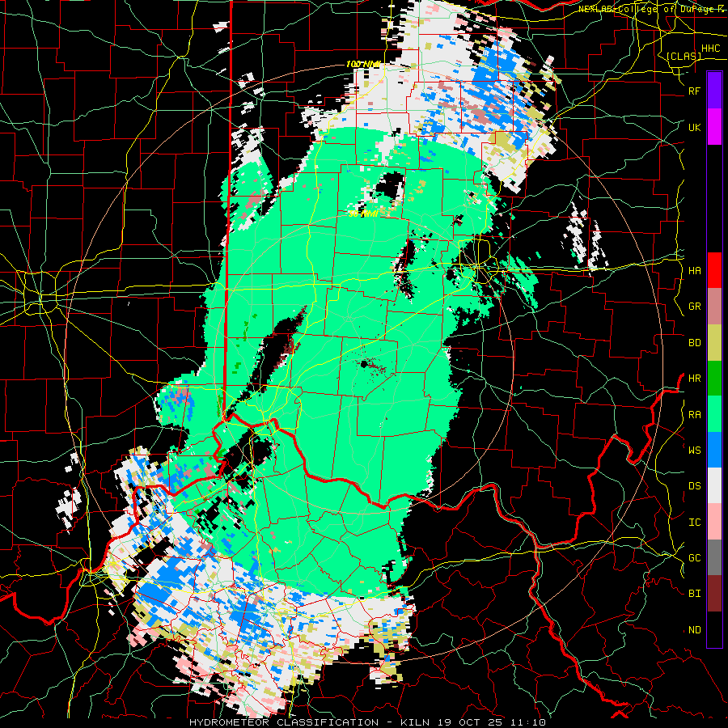Viewport: 728px width, 728px height.
Task: Pick the dark green HR legend swatch
Action: [x=714, y=379]
